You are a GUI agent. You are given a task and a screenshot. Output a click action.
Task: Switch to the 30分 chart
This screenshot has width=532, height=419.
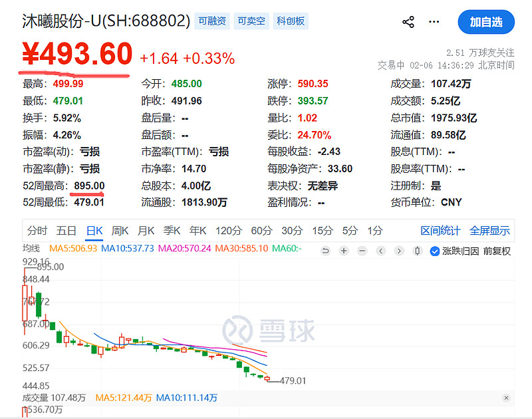click(x=292, y=231)
